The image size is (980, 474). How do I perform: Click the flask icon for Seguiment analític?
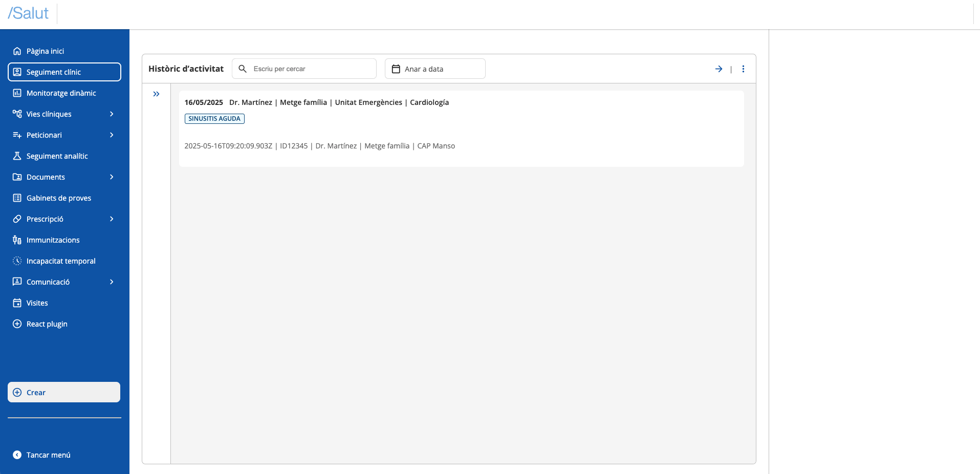17,156
